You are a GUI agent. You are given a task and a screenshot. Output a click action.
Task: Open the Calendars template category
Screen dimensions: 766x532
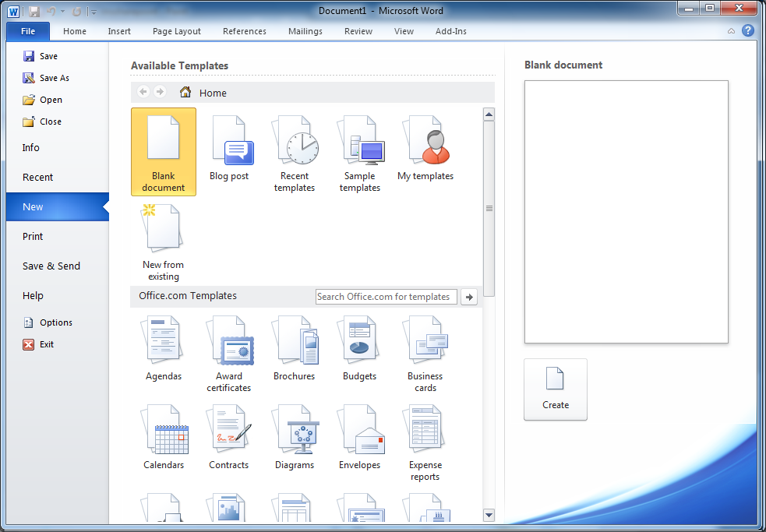coord(164,438)
